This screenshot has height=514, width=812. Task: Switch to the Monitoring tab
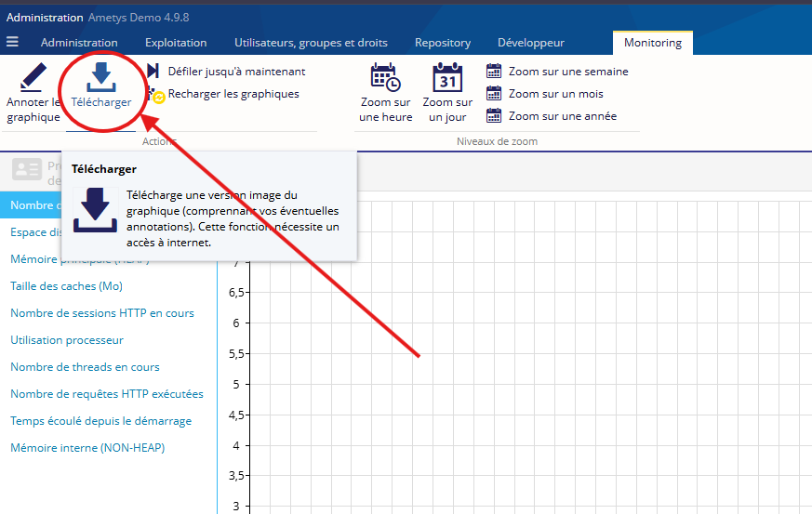point(653,43)
